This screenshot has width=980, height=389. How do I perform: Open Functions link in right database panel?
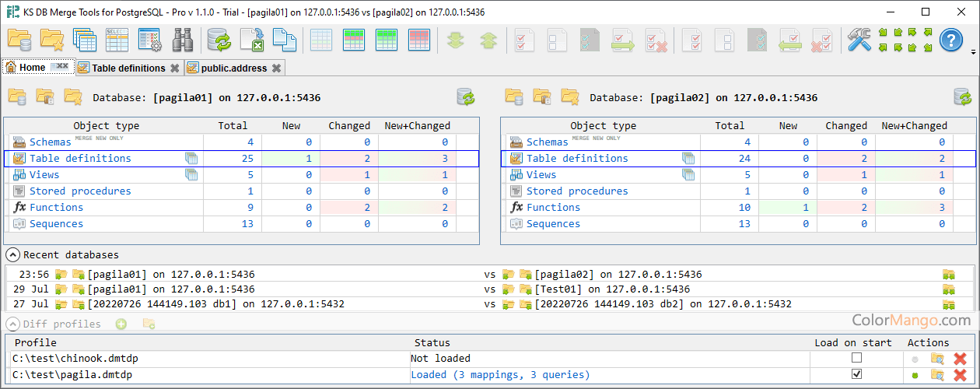[x=553, y=207]
